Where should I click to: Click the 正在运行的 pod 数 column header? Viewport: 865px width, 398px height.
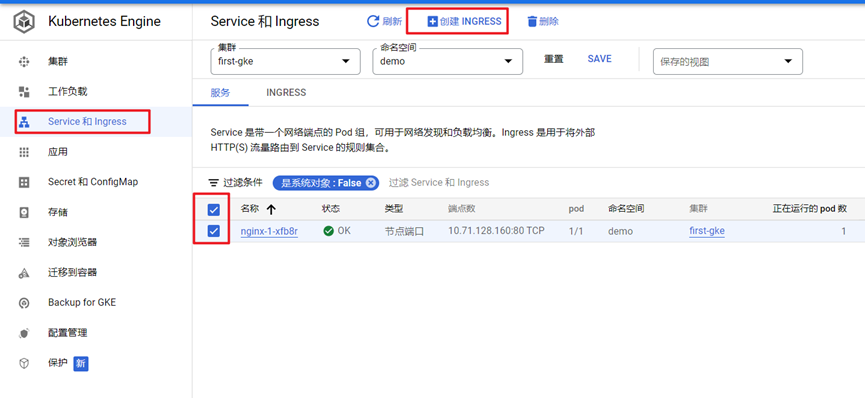pos(809,209)
